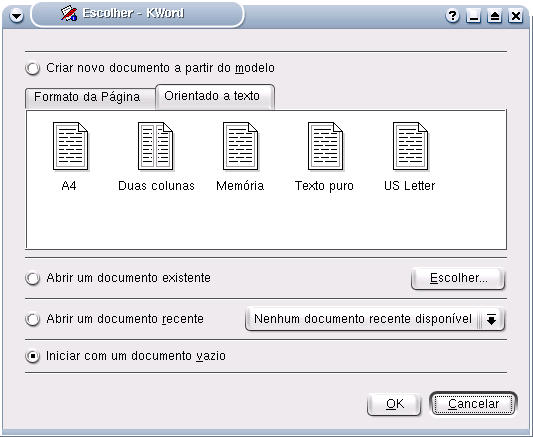533x437 pixels.
Task: Open the window menu at title bar left
Action: tap(16, 16)
